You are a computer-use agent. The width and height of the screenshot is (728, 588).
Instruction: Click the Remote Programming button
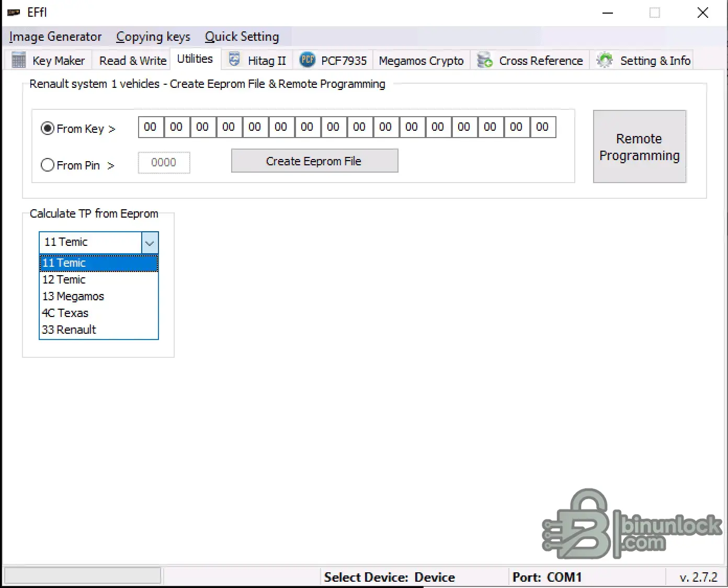pyautogui.click(x=640, y=146)
